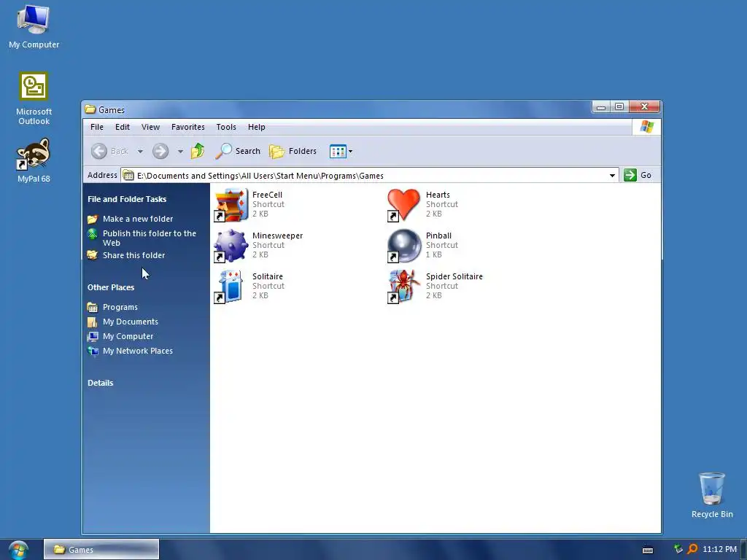This screenshot has height=560, width=747.
Task: Click the Minesweeper file name
Action: point(277,236)
